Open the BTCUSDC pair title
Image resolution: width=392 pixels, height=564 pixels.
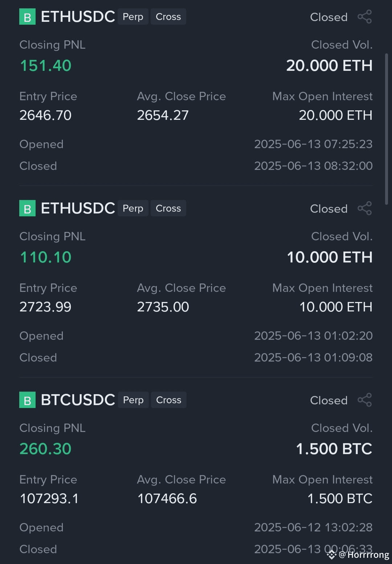coord(78,400)
